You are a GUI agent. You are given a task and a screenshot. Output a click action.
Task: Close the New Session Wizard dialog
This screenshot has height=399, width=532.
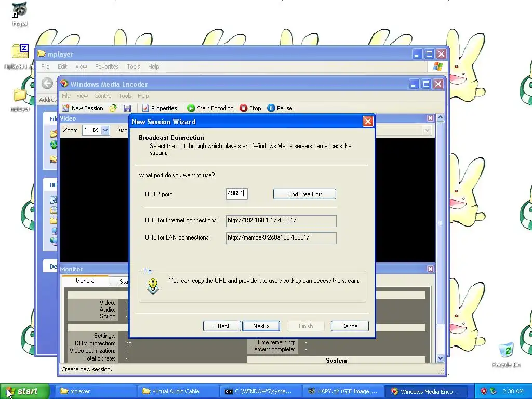coord(368,122)
